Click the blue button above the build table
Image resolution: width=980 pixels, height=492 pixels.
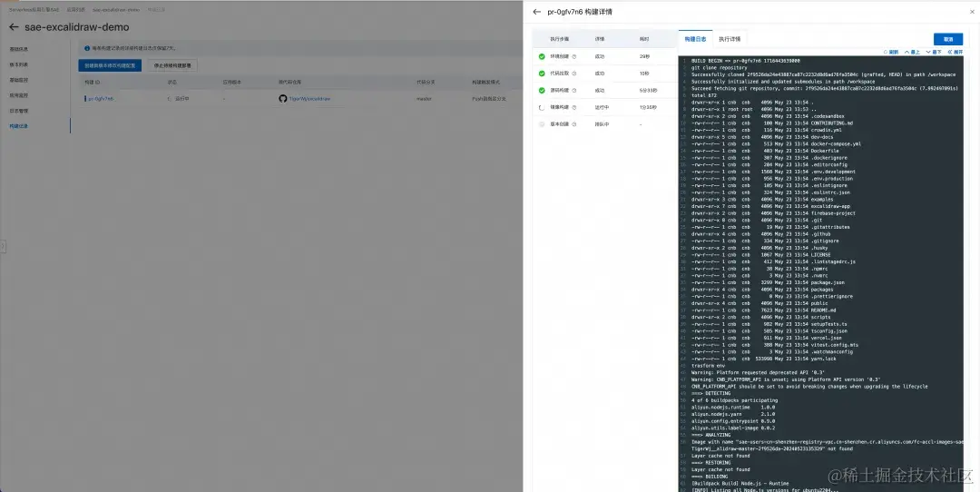[x=110, y=65]
